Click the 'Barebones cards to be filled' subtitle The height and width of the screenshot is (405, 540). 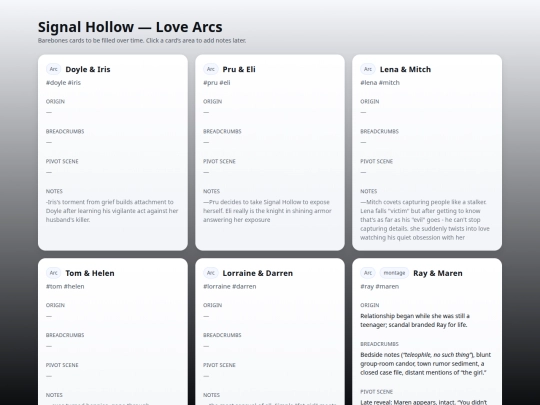[142, 41]
